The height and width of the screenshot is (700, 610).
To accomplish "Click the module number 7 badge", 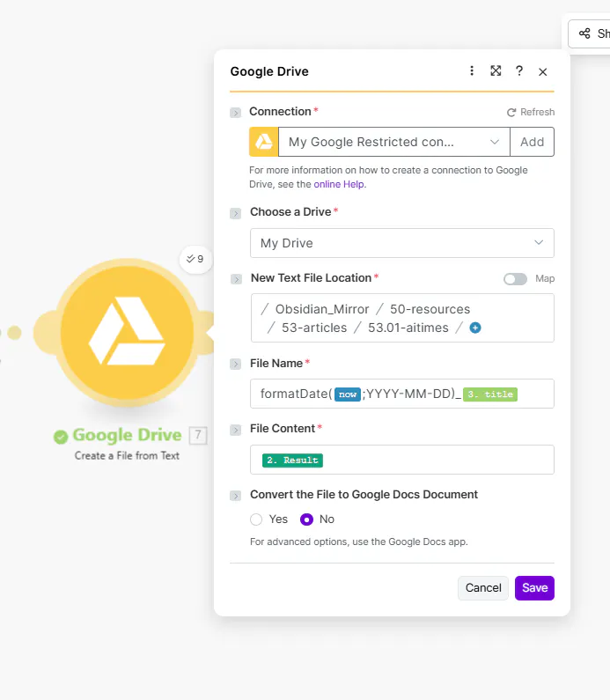I will pos(198,435).
